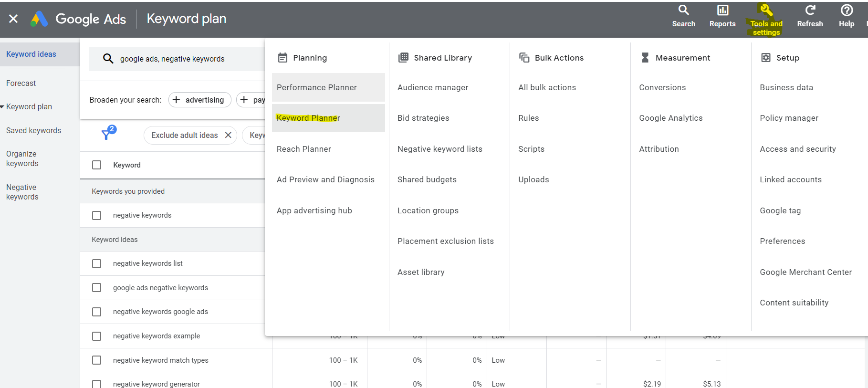The height and width of the screenshot is (388, 868).
Task: Open All bulk actions
Action: [x=547, y=87]
